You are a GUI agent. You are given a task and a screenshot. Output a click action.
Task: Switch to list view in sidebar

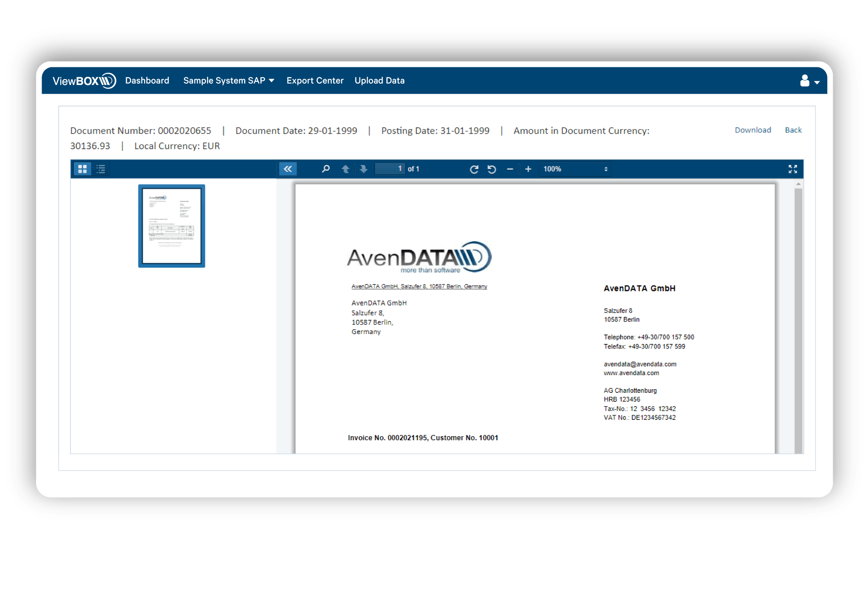(x=101, y=169)
